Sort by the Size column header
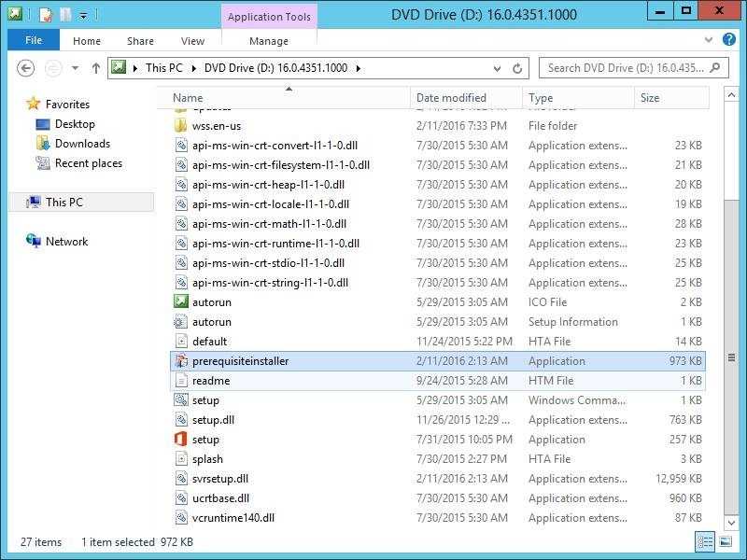The height and width of the screenshot is (560, 747). [671, 98]
